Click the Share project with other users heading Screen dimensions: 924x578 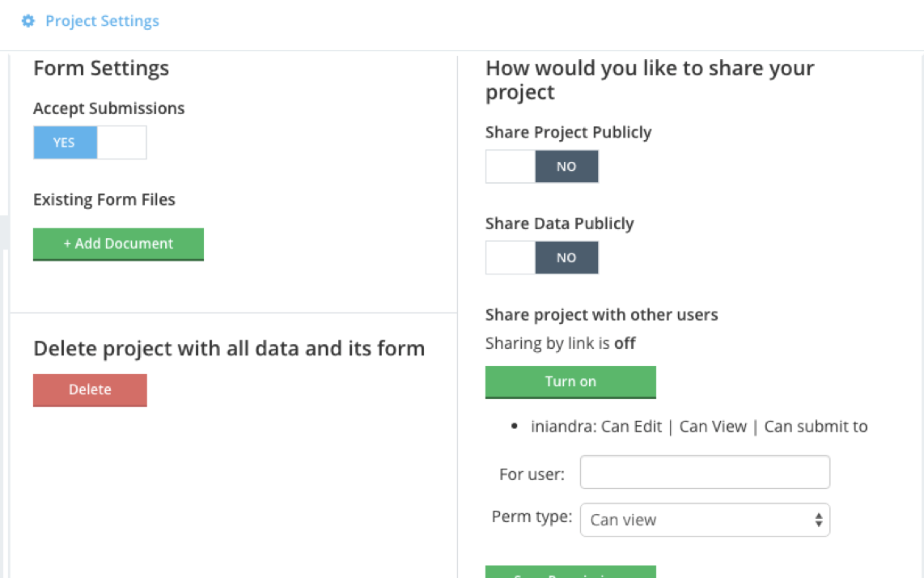(x=601, y=315)
